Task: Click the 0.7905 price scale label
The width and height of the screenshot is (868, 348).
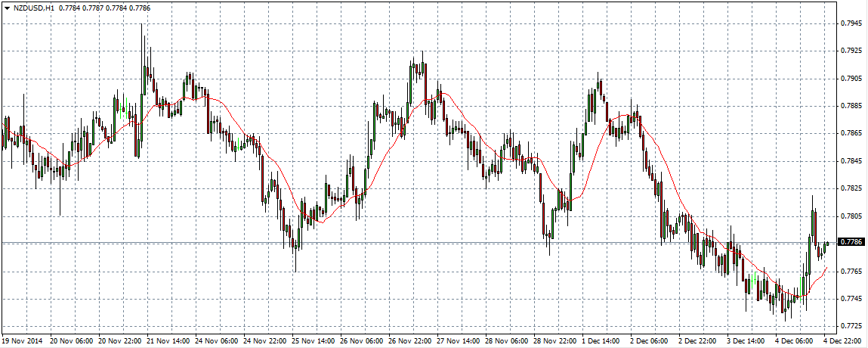Action: 851,79
